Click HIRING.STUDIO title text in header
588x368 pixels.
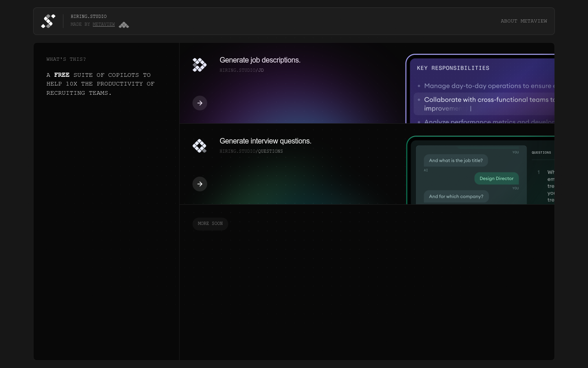pyautogui.click(x=89, y=17)
